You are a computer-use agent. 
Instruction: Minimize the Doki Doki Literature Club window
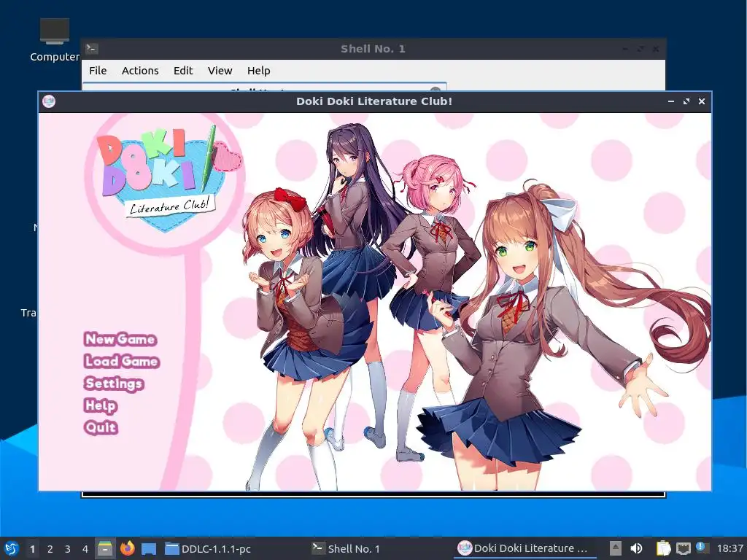[671, 101]
